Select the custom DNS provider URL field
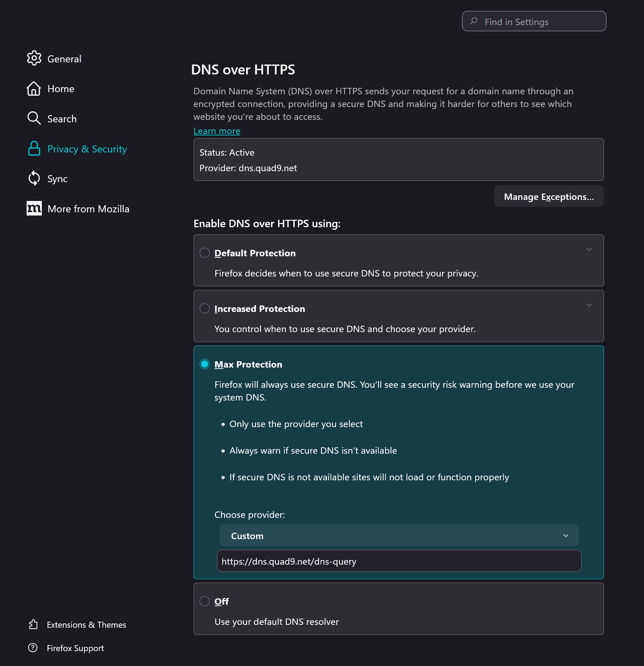Image resolution: width=644 pixels, height=666 pixels. (x=398, y=561)
